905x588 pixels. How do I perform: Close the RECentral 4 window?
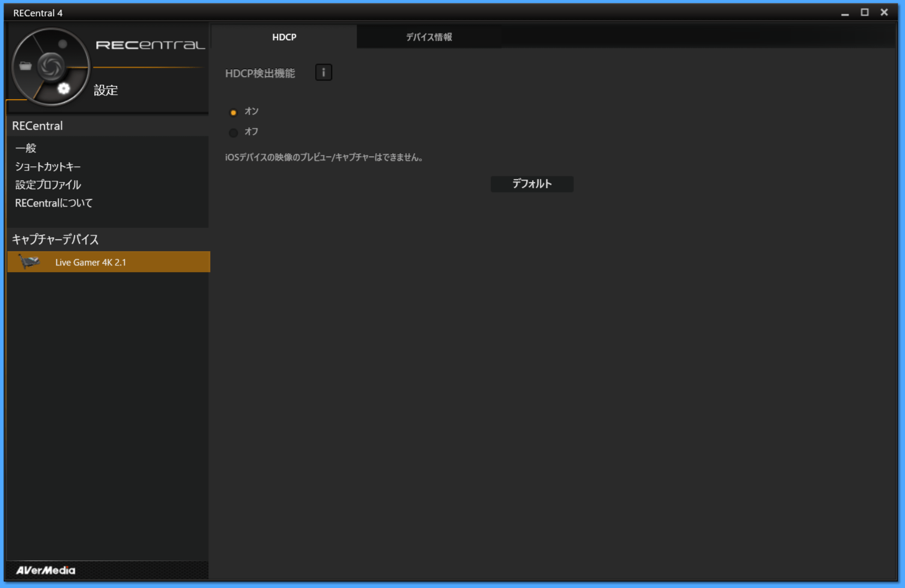(x=884, y=12)
